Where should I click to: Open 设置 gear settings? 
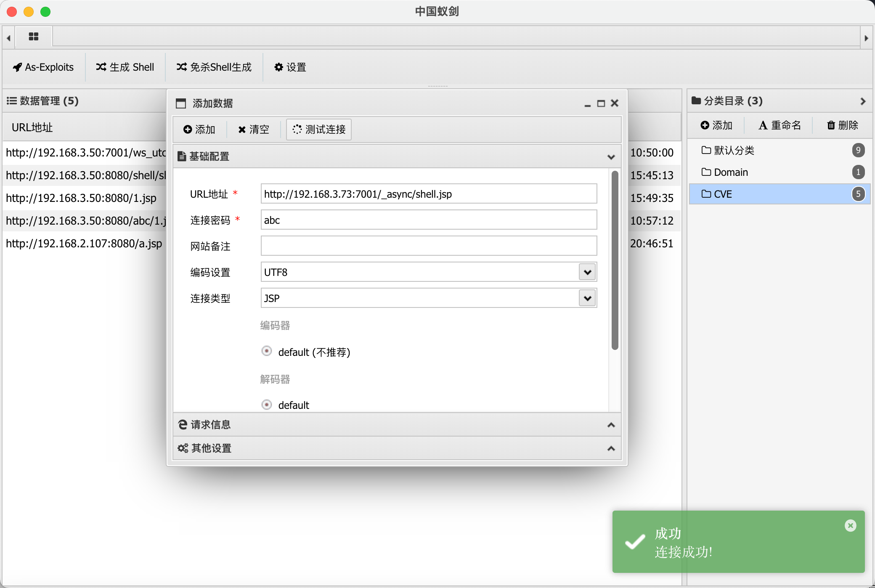click(290, 67)
